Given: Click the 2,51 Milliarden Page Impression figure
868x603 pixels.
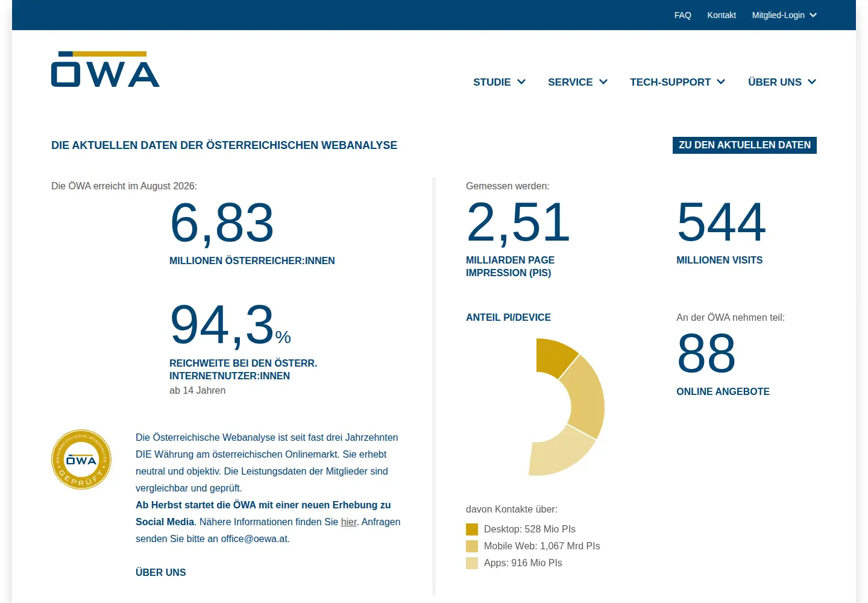Looking at the screenshot, I should [518, 223].
